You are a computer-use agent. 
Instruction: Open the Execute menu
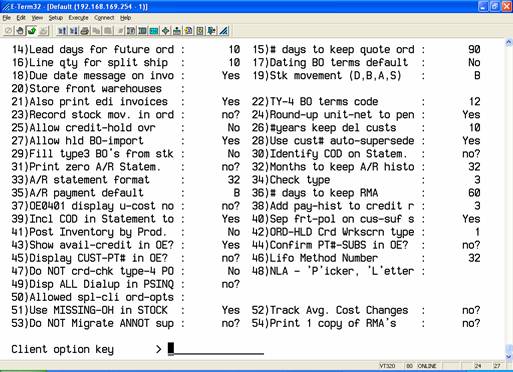[78, 18]
